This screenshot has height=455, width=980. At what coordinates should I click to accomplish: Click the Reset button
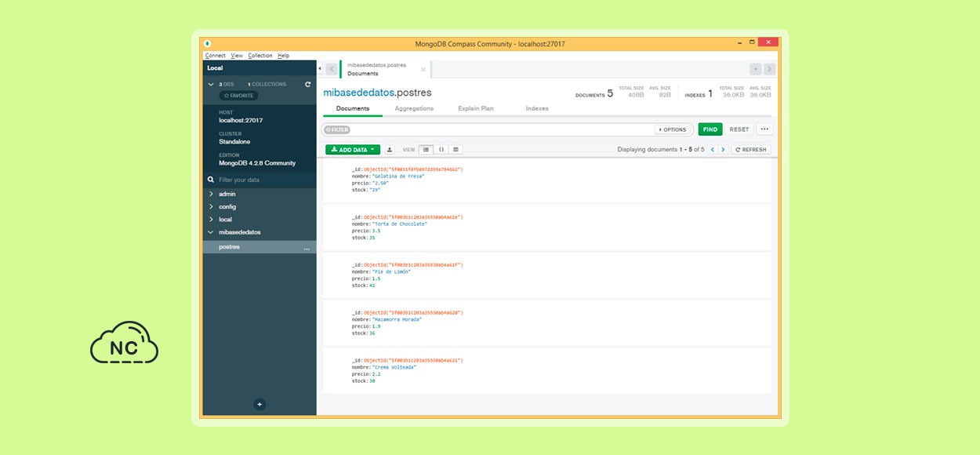coord(739,129)
